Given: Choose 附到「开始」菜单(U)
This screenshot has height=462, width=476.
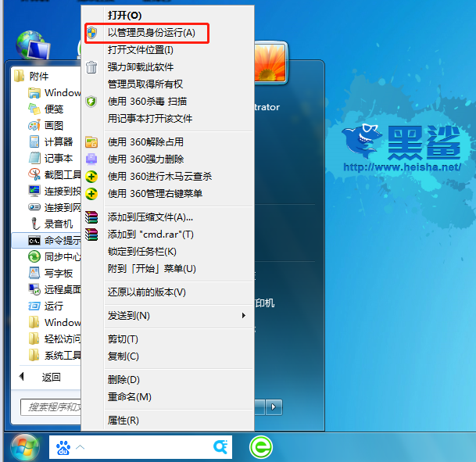Looking at the screenshot, I should click(167, 269).
